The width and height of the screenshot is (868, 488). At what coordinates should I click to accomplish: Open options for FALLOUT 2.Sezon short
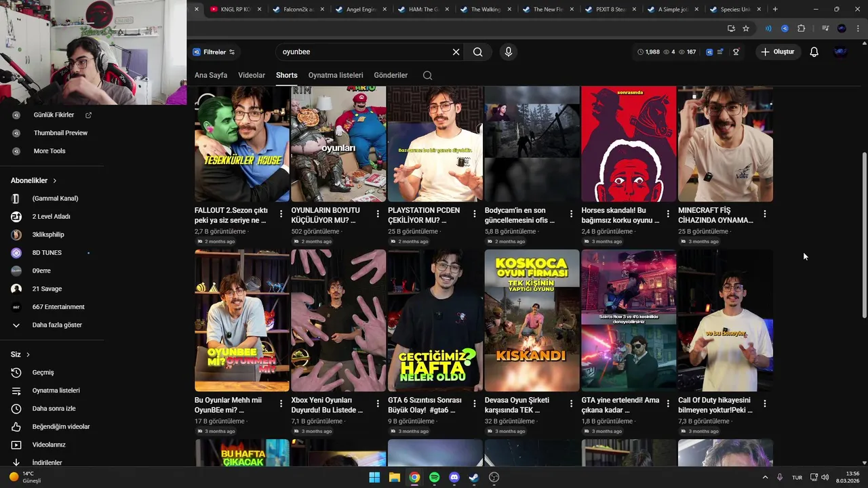[281, 213]
